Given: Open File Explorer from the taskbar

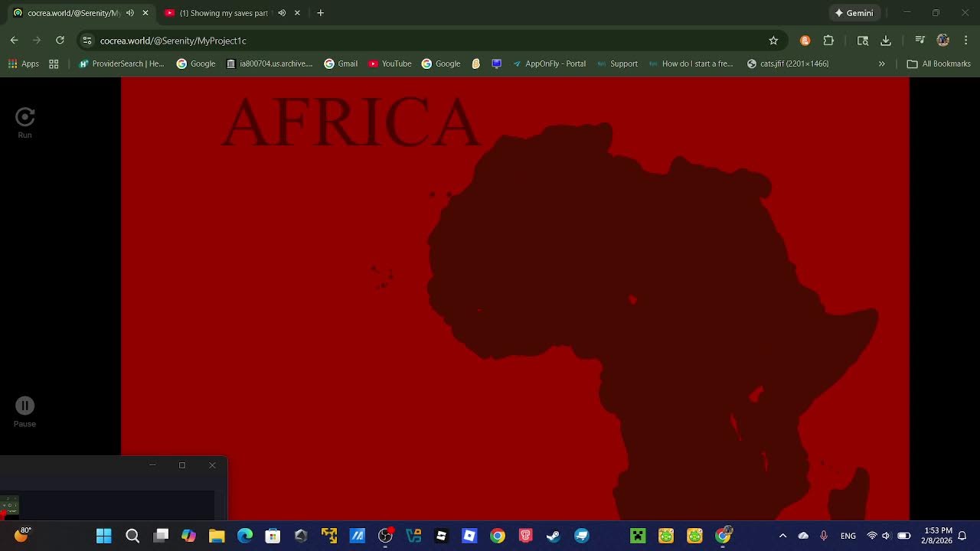Looking at the screenshot, I should coord(217,536).
